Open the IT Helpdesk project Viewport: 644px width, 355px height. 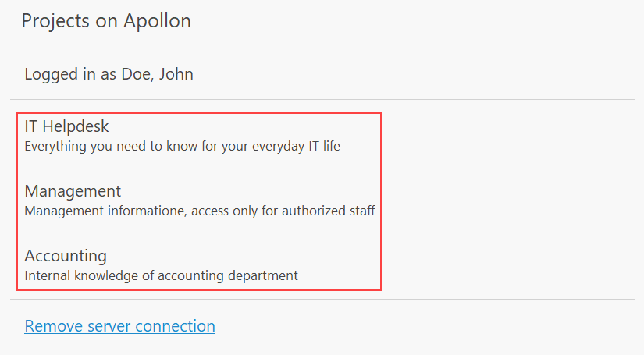pyautogui.click(x=67, y=126)
